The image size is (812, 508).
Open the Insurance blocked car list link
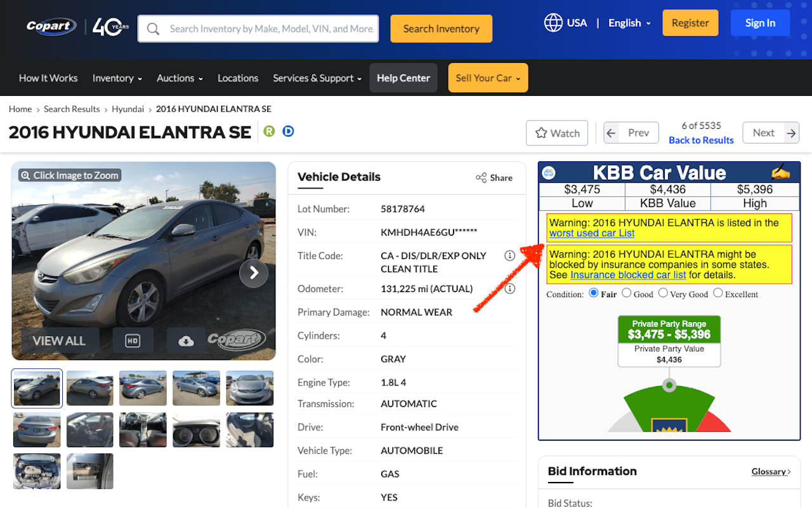(628, 275)
